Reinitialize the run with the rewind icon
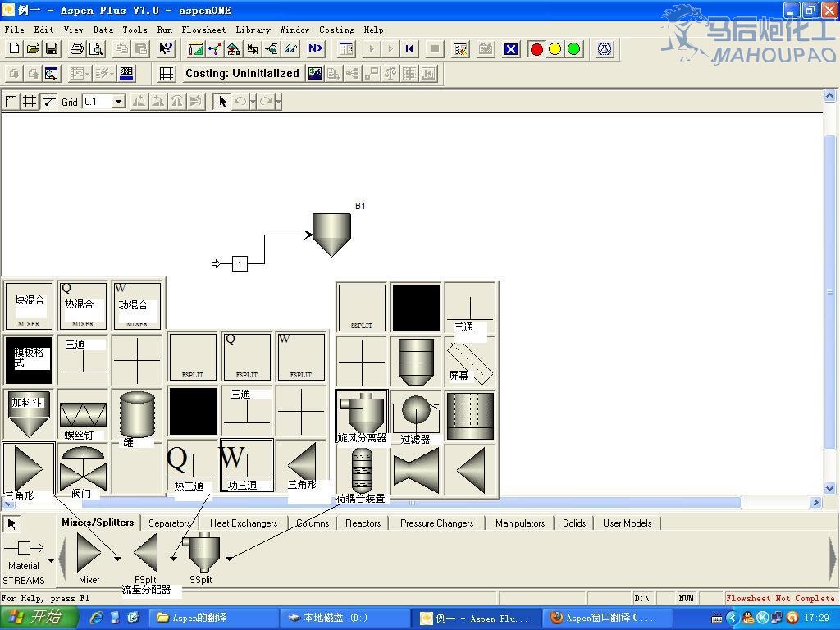 click(x=410, y=48)
